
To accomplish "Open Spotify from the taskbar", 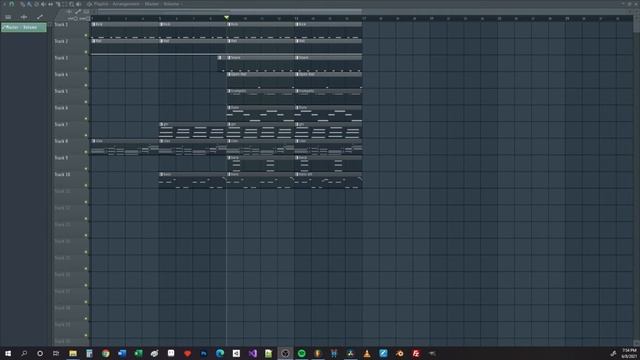I will [302, 353].
